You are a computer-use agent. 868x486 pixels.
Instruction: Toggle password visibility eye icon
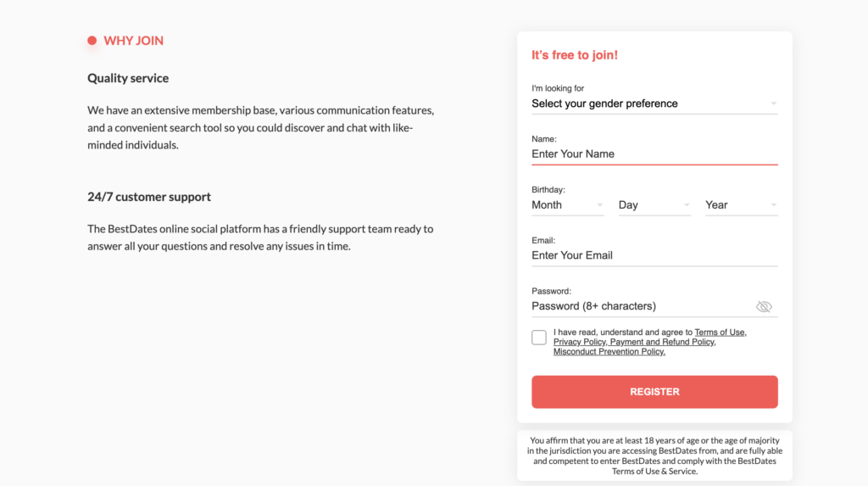pos(764,306)
